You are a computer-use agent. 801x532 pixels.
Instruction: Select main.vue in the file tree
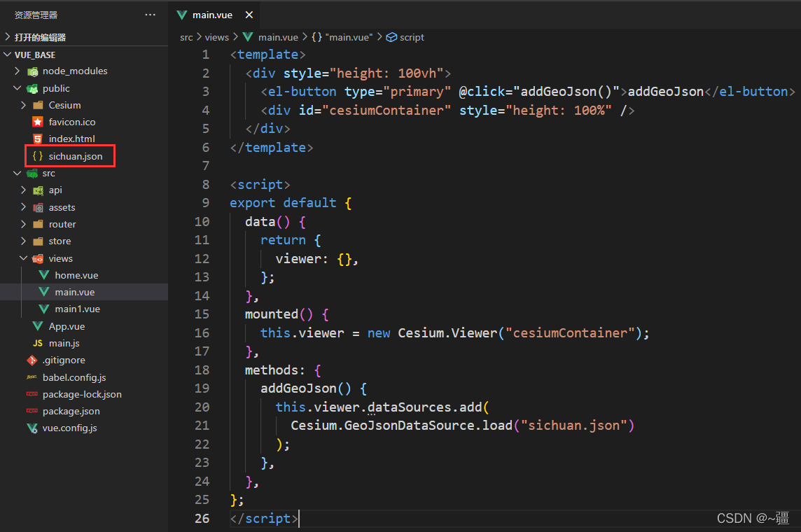84,292
